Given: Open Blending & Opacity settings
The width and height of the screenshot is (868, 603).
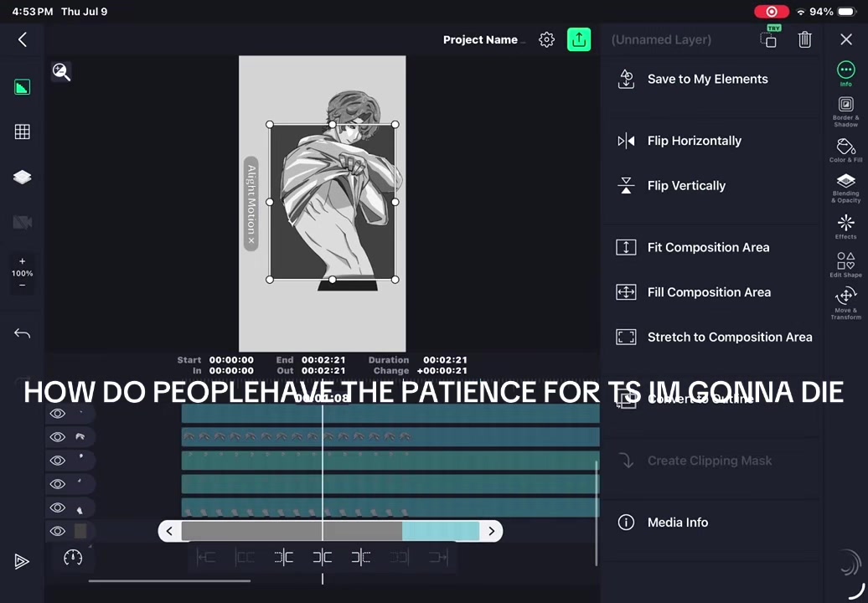Looking at the screenshot, I should (x=845, y=188).
